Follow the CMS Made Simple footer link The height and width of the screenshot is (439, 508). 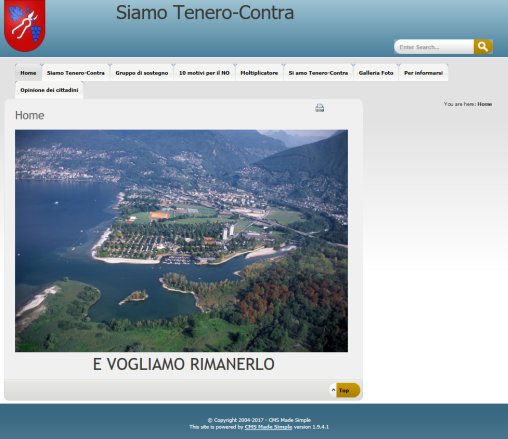(x=268, y=427)
